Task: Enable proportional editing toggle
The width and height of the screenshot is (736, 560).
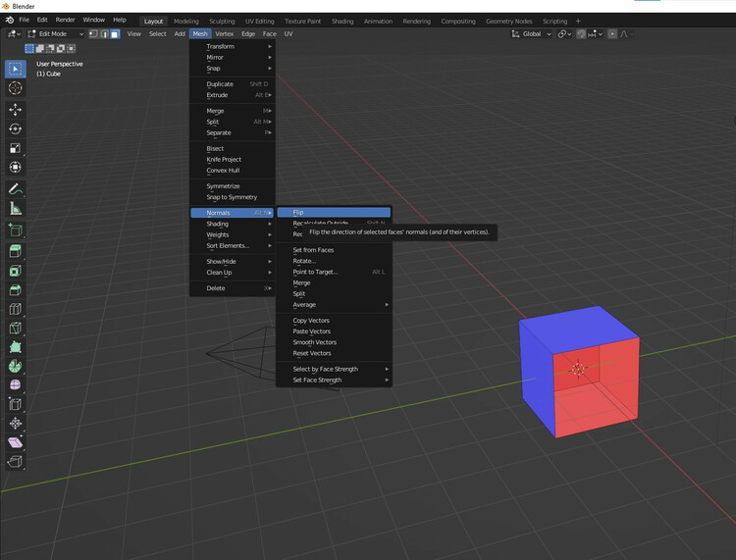Action: click(x=612, y=34)
